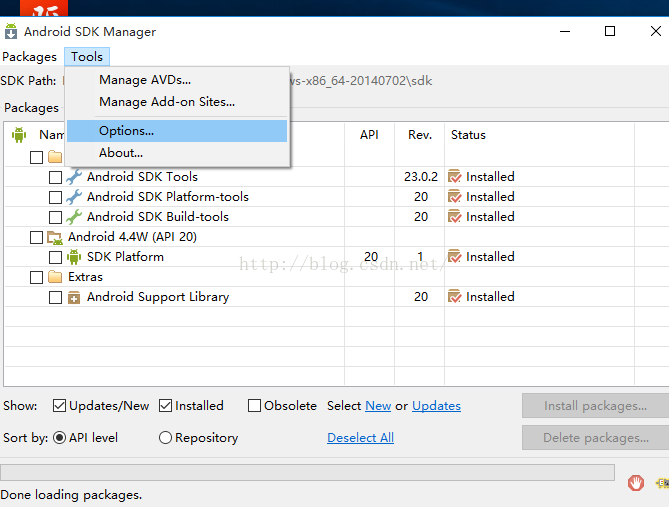The image size is (669, 507).
Task: Select the Android SDK Build-tools row name
Action: [158, 217]
